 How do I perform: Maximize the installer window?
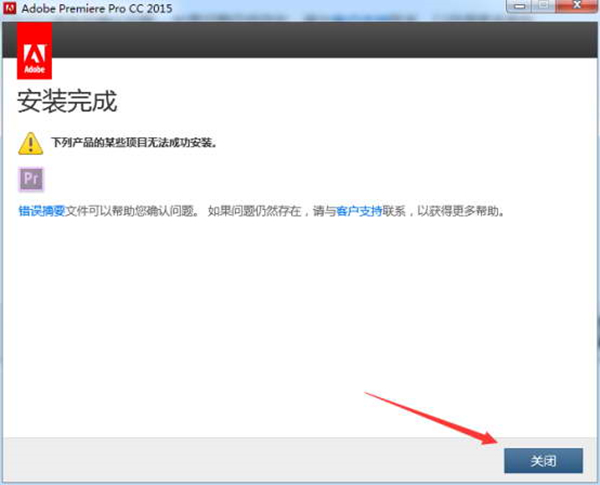point(544,5)
